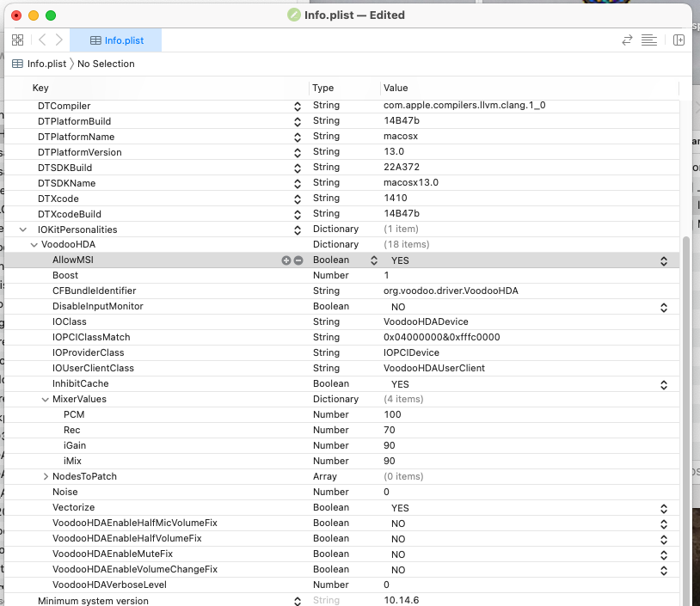Click the Type column header
The height and width of the screenshot is (606, 700).
click(x=322, y=88)
